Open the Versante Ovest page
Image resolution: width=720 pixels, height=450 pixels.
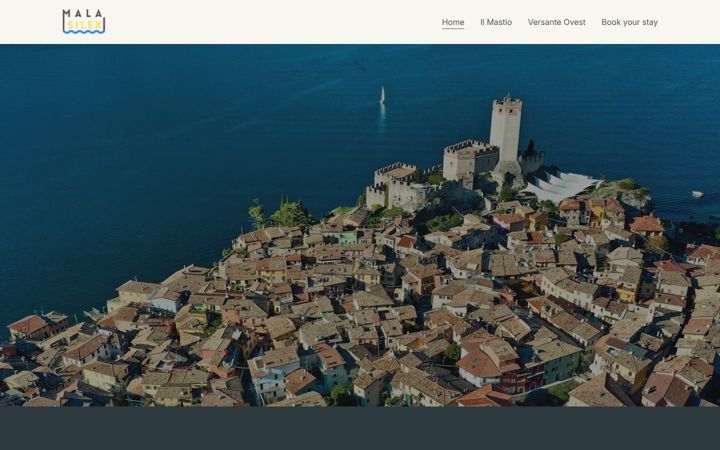click(x=557, y=22)
